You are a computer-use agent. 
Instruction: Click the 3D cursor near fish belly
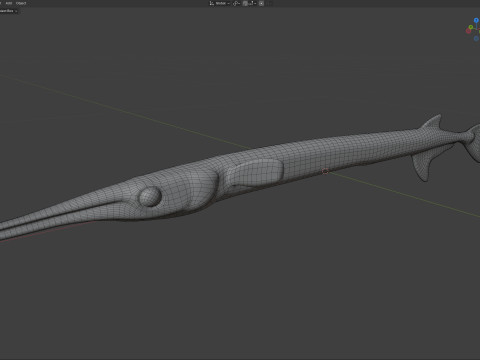[325, 171]
